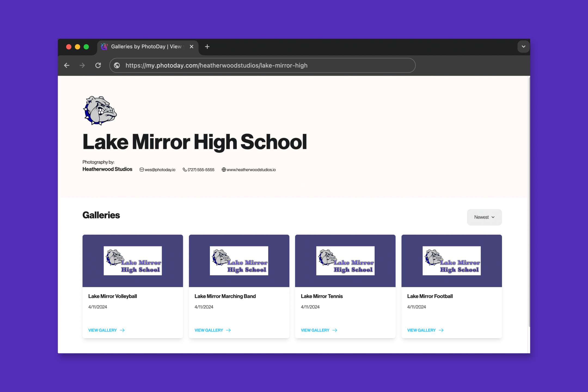Click the green maximize window button
The image size is (588, 392).
[x=86, y=47]
